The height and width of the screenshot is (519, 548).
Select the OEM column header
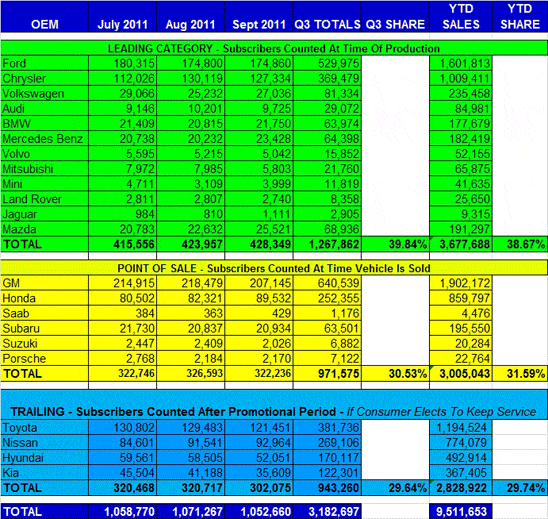[x=44, y=17]
